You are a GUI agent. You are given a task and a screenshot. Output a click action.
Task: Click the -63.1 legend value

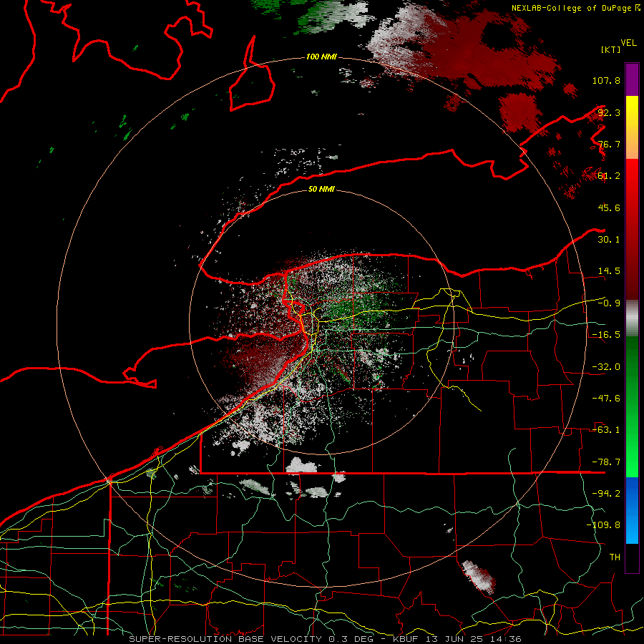click(606, 430)
